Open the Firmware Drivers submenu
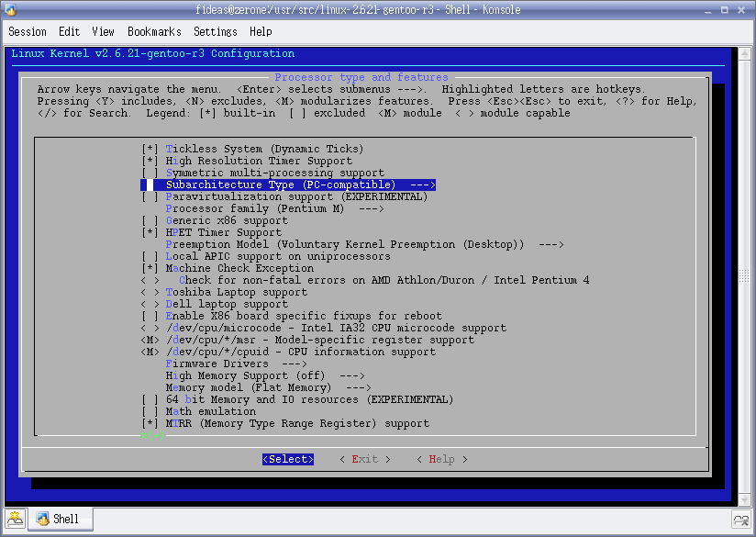Image resolution: width=756 pixels, height=537 pixels. click(x=237, y=364)
